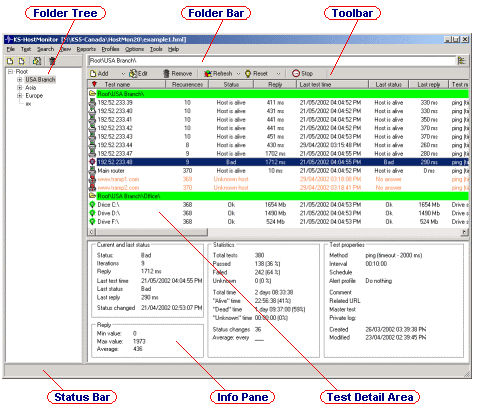Select the www.bang1.com test name
The height and width of the screenshot is (410, 480).
click(x=118, y=179)
